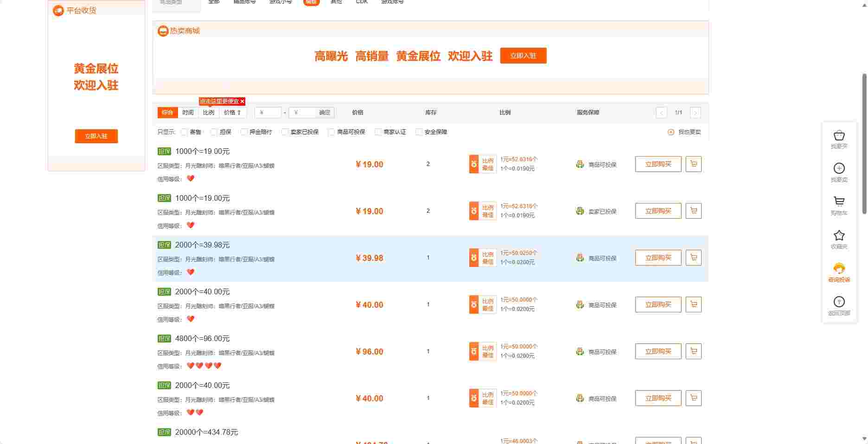Screen dimensions: 868x444
Task: Buy first 1000个=19.00元 listing now
Action: point(658,164)
